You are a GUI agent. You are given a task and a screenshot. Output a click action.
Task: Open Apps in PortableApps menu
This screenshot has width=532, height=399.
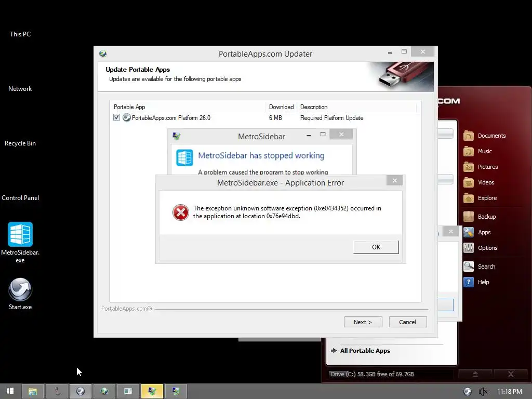(477, 232)
